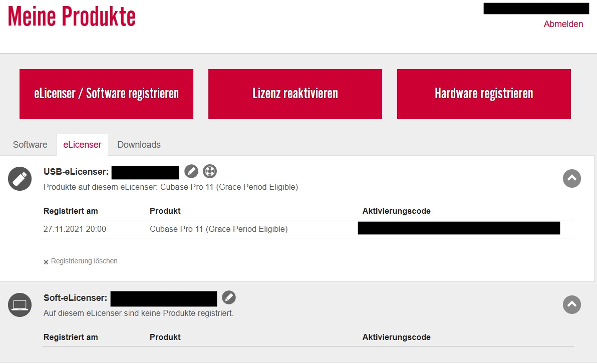Log out via the Abmelden link
The width and height of the screenshot is (597, 364).
pos(563,24)
